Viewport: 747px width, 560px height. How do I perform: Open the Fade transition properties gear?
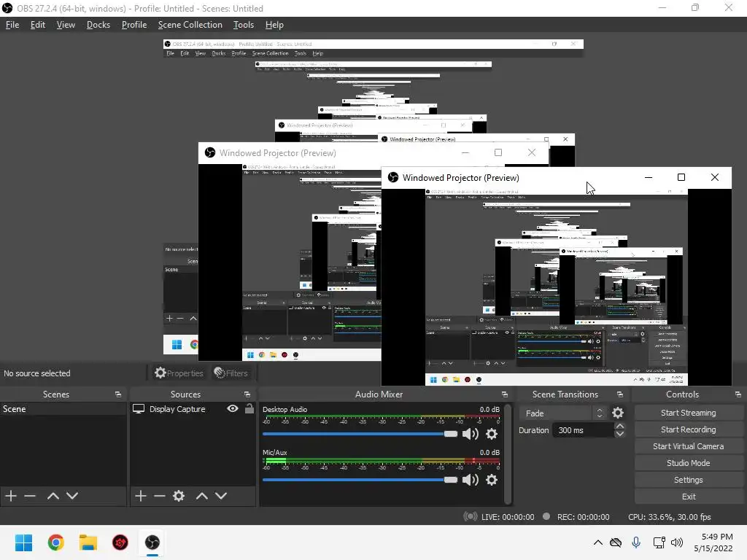[618, 413]
